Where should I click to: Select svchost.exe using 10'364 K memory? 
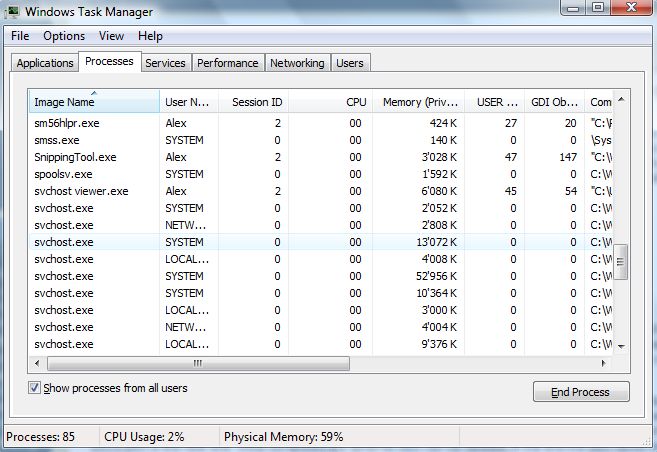pos(321,293)
